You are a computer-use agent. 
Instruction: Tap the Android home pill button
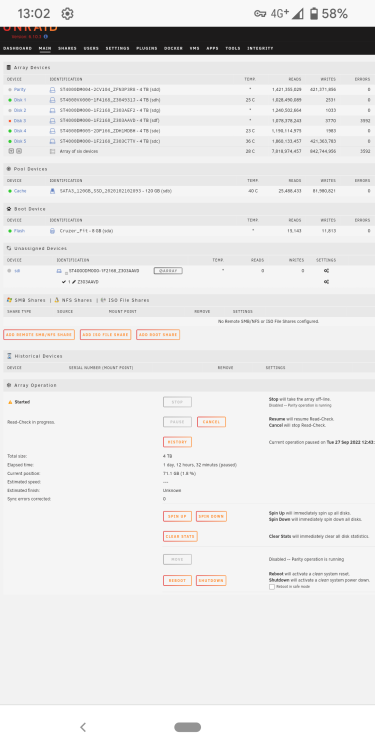188,727
